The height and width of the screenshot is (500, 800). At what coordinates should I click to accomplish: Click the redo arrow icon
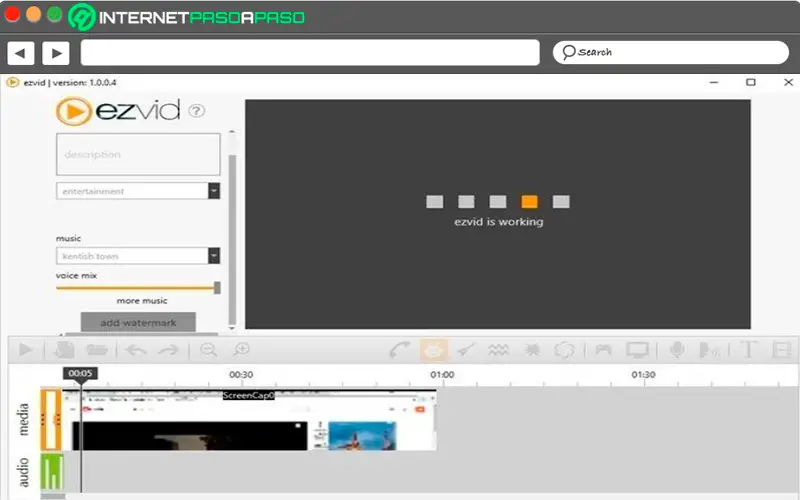[x=168, y=350]
